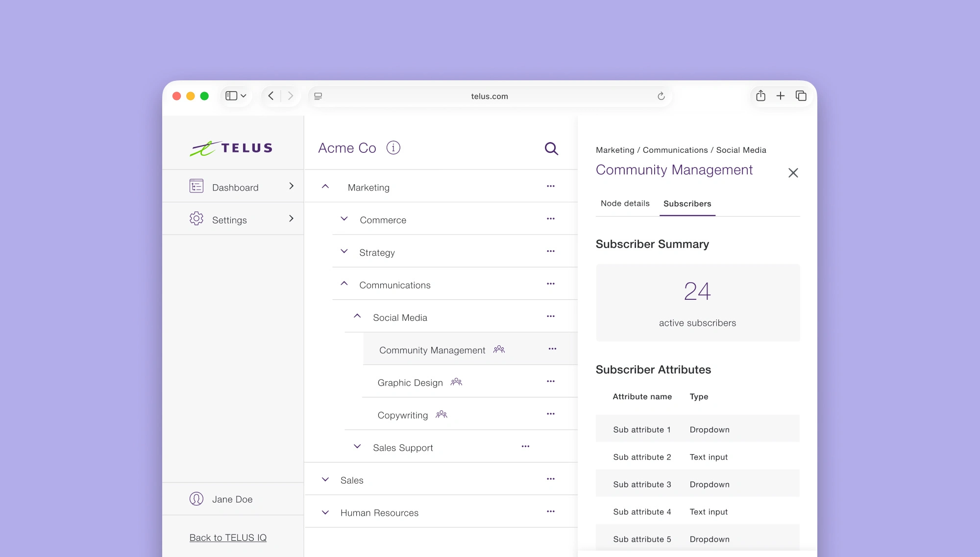The width and height of the screenshot is (980, 557).
Task: Collapse the Social Media node
Action: coord(357,316)
